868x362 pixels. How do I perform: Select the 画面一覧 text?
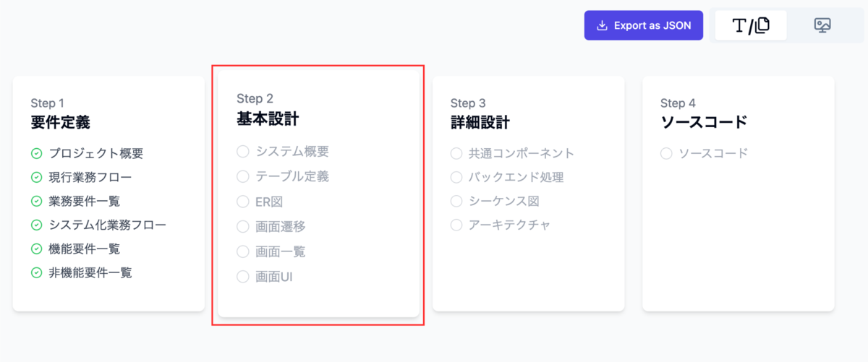tap(281, 251)
